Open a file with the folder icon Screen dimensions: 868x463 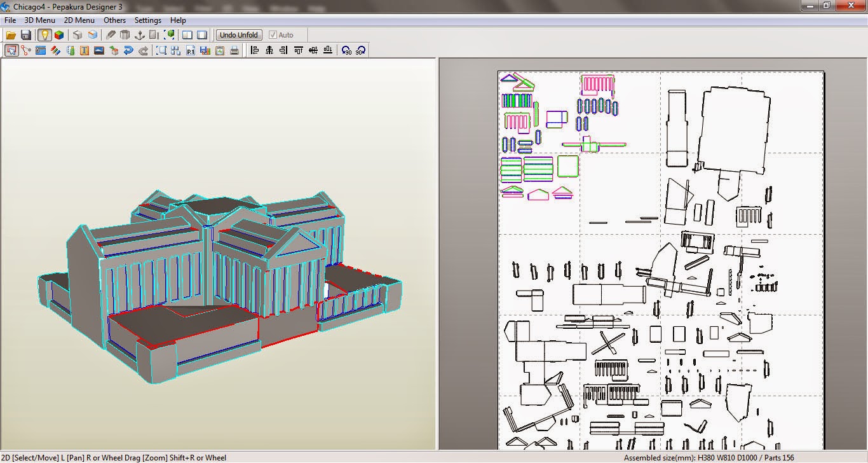[x=11, y=35]
